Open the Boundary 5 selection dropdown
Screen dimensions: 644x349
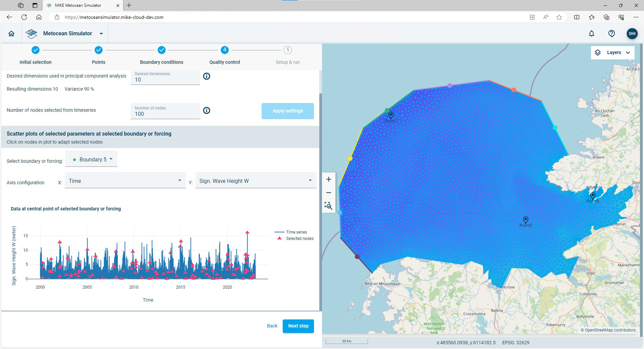[91, 160]
